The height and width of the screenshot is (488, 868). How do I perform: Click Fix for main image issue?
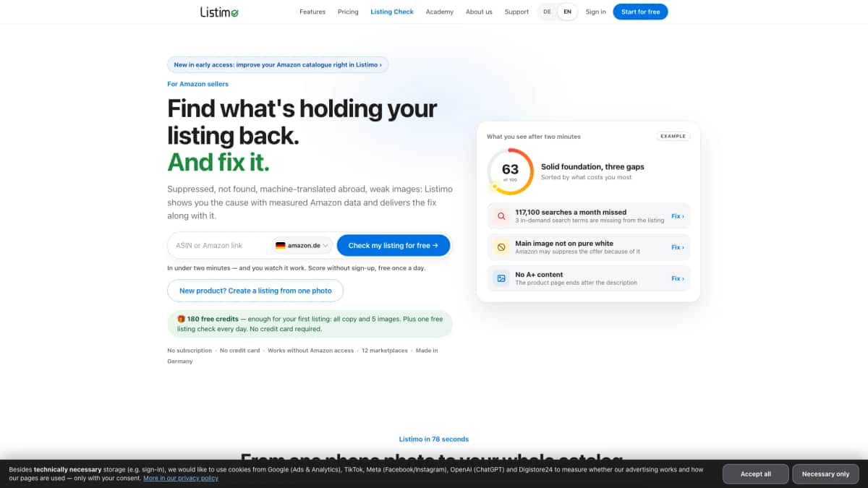[678, 247]
